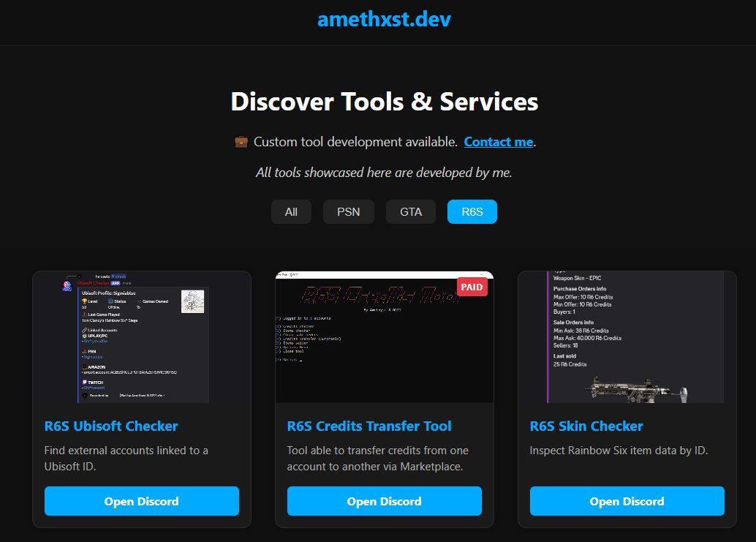Open the amethxst.dev site title link

[x=384, y=19]
